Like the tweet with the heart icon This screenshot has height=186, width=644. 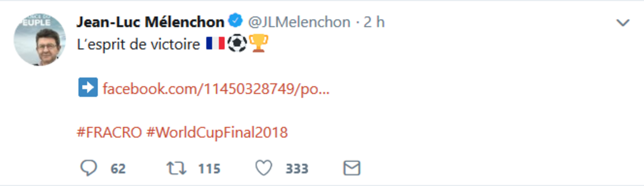263,168
